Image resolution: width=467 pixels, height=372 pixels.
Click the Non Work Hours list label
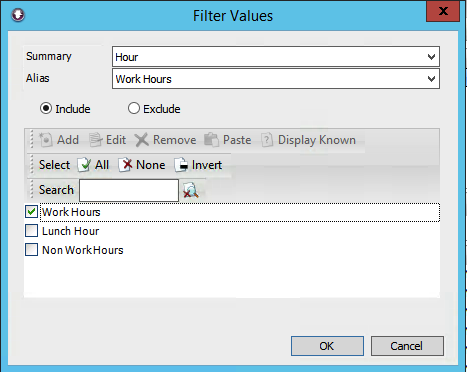(83, 250)
